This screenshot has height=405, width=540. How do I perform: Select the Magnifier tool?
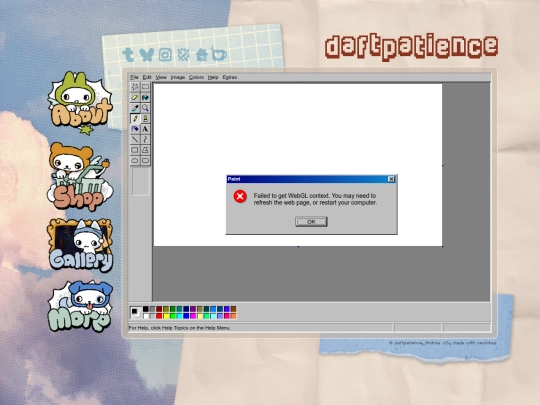click(x=145, y=108)
